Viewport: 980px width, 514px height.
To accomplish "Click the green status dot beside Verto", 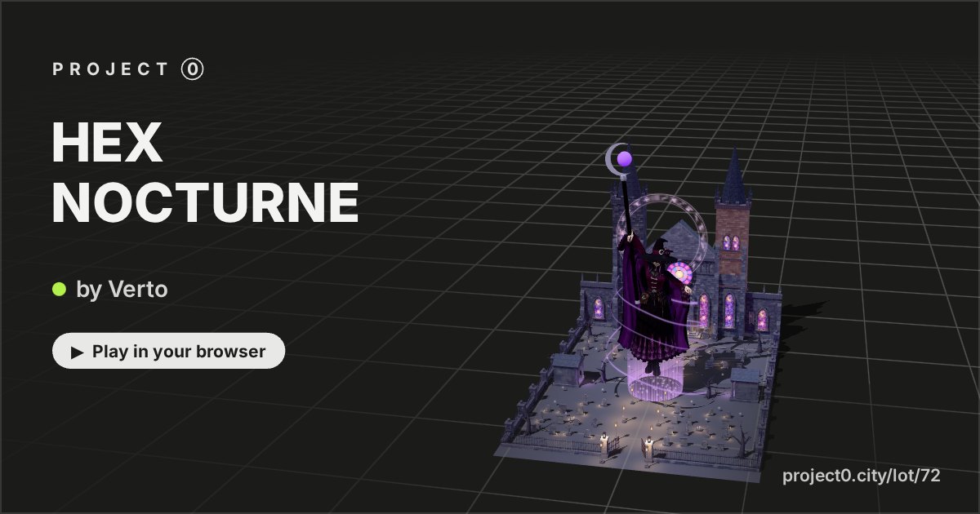I will pos(59,289).
